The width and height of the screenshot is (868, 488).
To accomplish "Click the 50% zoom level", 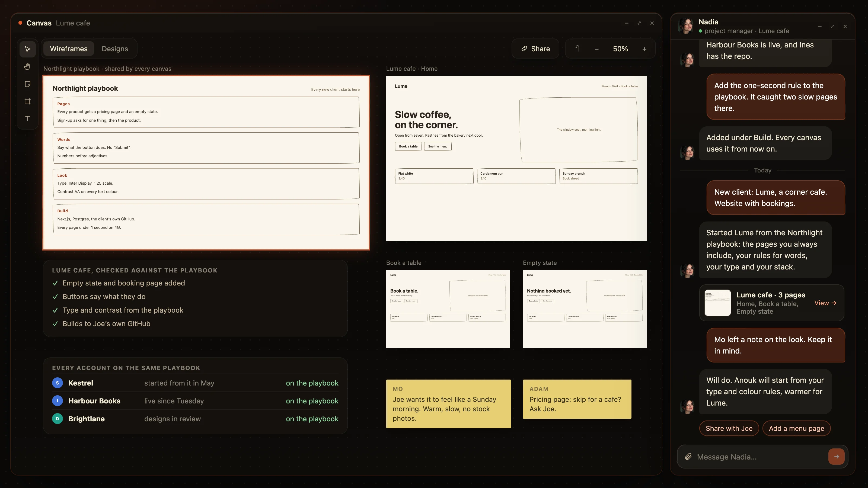I will pos(620,49).
